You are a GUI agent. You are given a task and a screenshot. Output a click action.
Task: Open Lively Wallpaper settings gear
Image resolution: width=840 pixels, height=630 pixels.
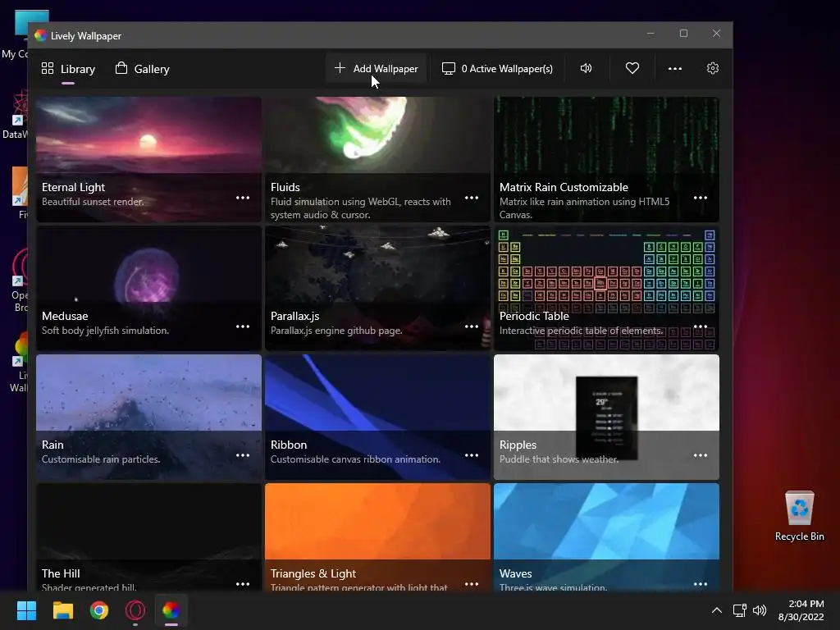(x=713, y=69)
